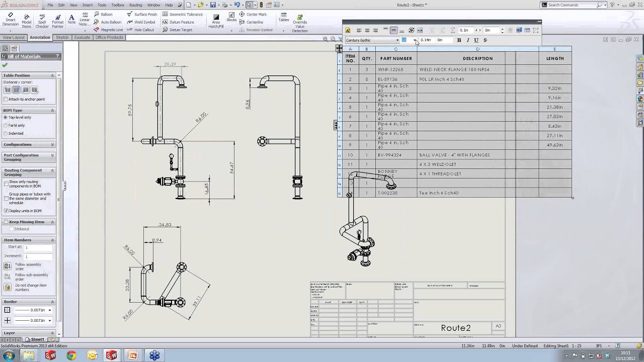
Task: Insert a Center Mark
Action: click(x=253, y=15)
